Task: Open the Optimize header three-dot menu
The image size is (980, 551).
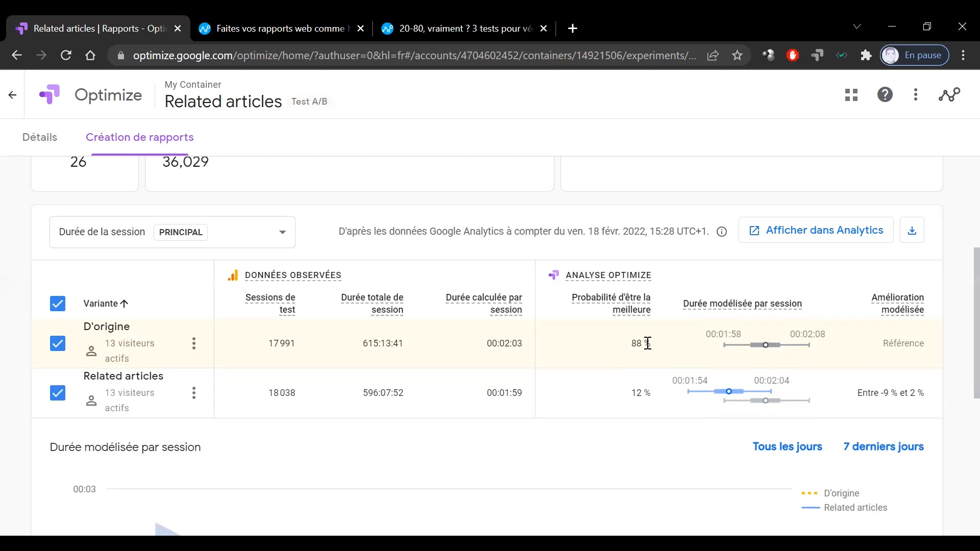Action: tap(916, 95)
